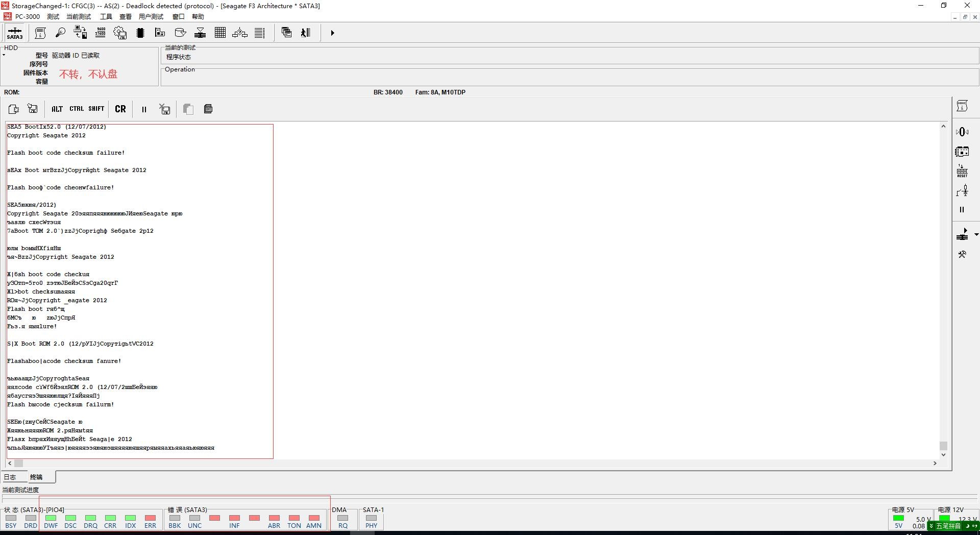Click the 5V power indicator
The height and width of the screenshot is (535, 980).
pyautogui.click(x=898, y=521)
